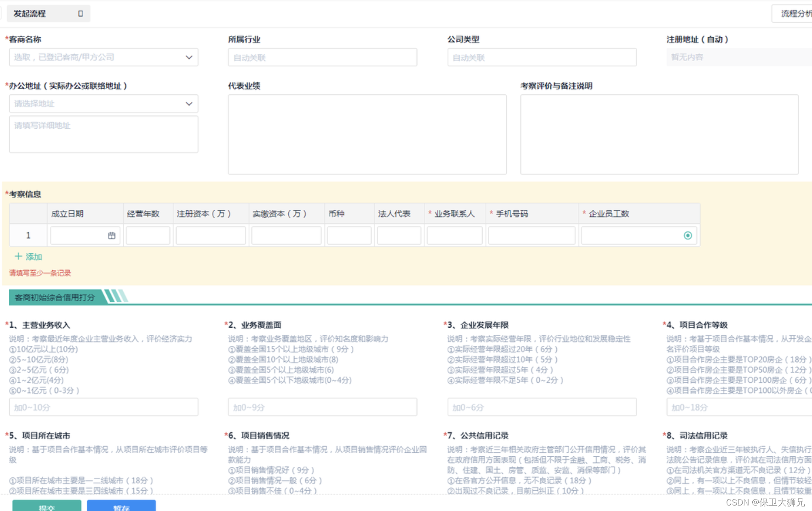Expand the 客商名称 dropdown arrow
Screen dimensions: 812x511
point(189,57)
